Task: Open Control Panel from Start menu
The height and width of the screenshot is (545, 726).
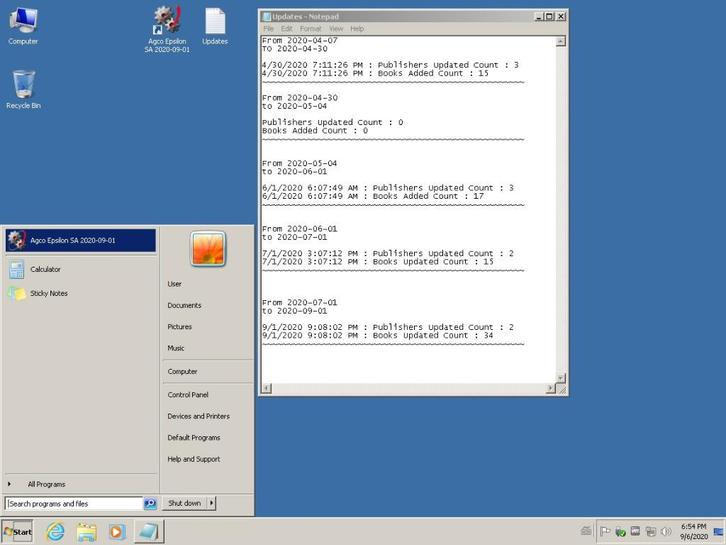Action: point(188,394)
